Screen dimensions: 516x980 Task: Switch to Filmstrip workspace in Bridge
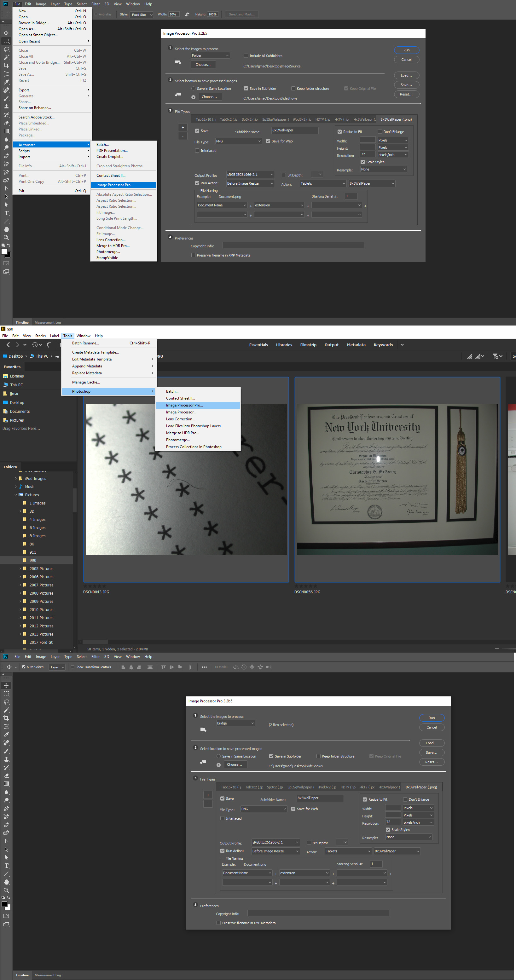tap(308, 345)
